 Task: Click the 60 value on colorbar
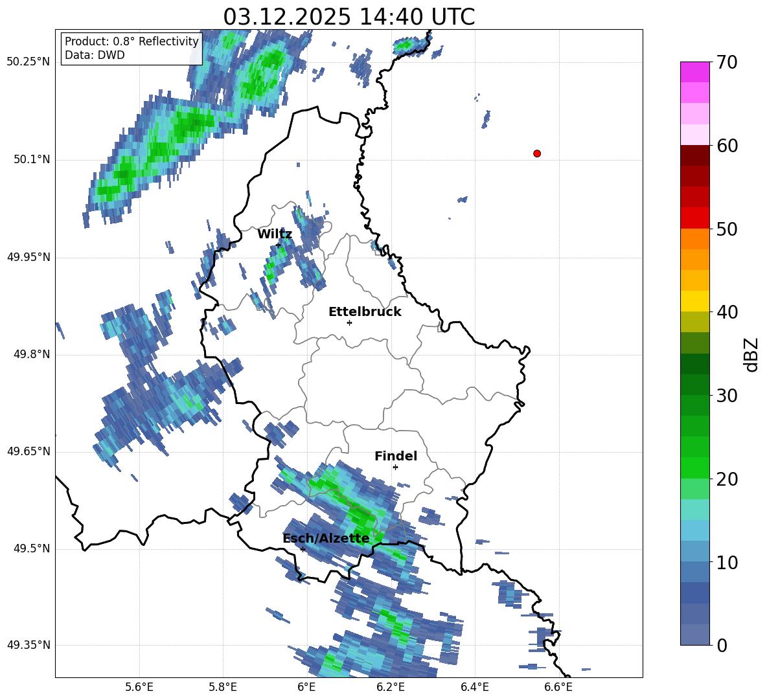[x=727, y=146]
